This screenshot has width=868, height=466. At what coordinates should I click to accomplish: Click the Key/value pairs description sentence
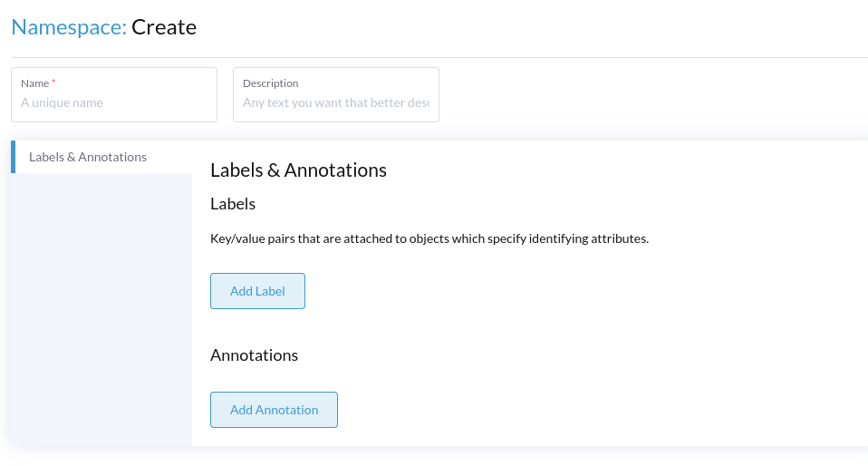tap(429, 239)
